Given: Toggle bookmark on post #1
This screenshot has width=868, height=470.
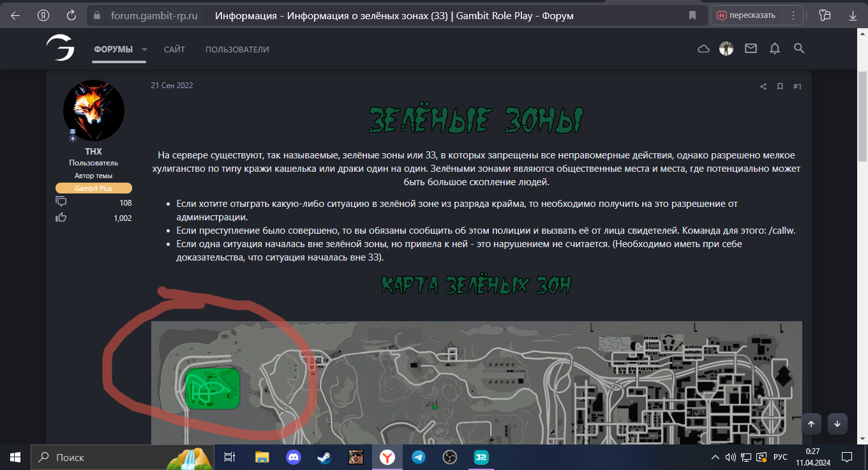Looking at the screenshot, I should point(780,87).
